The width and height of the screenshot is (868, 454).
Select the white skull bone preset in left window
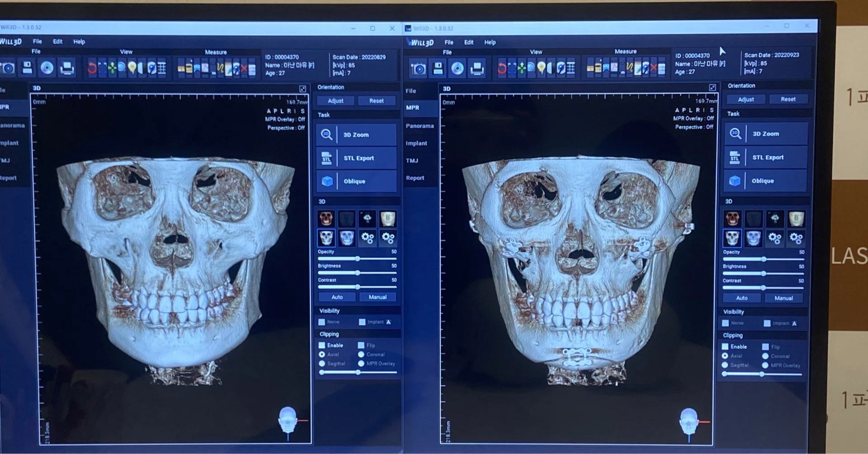(x=326, y=238)
